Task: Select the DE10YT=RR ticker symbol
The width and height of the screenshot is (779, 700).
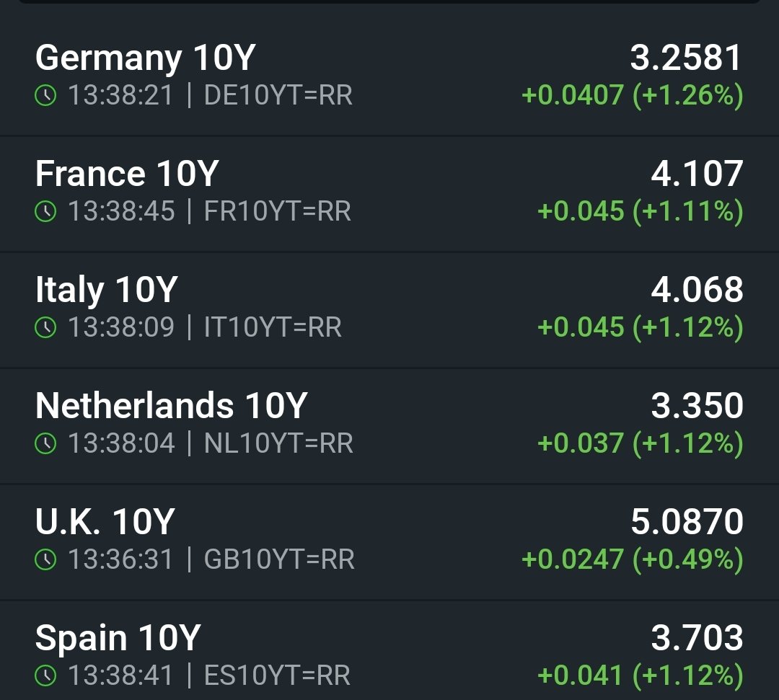Action: (x=278, y=95)
